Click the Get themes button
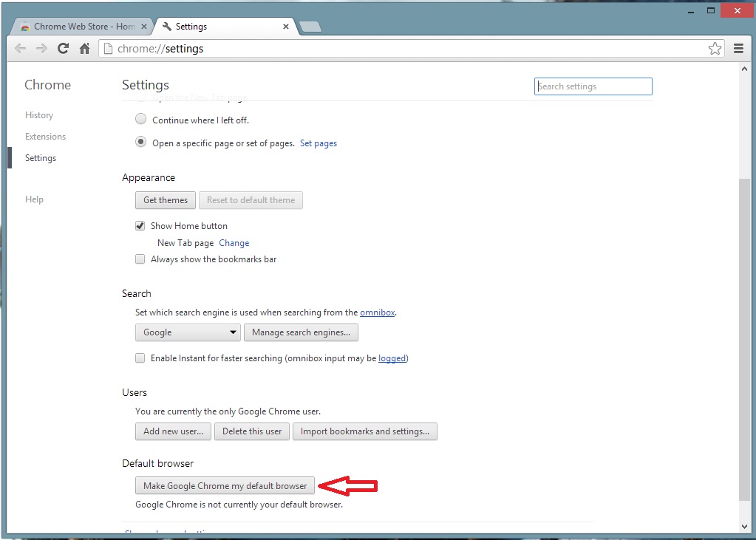Screen dimensions: 756x540 166,200
